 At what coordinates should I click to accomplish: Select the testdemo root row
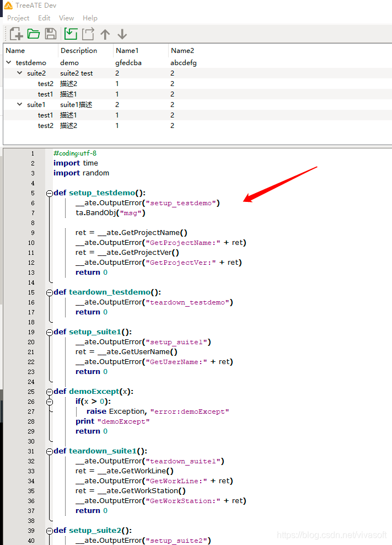pos(198,62)
